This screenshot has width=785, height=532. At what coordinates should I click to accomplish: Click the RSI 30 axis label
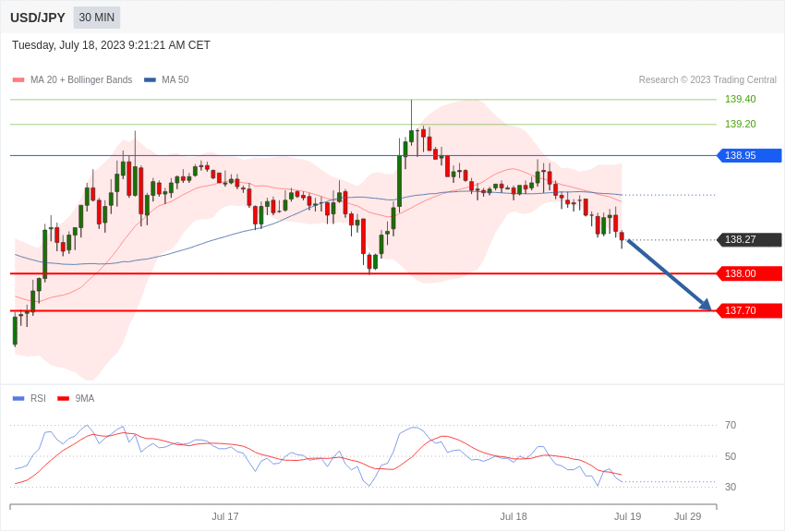(731, 487)
